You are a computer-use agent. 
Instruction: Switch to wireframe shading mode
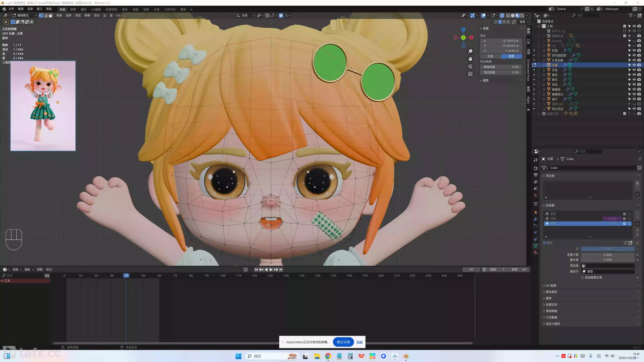508,16
